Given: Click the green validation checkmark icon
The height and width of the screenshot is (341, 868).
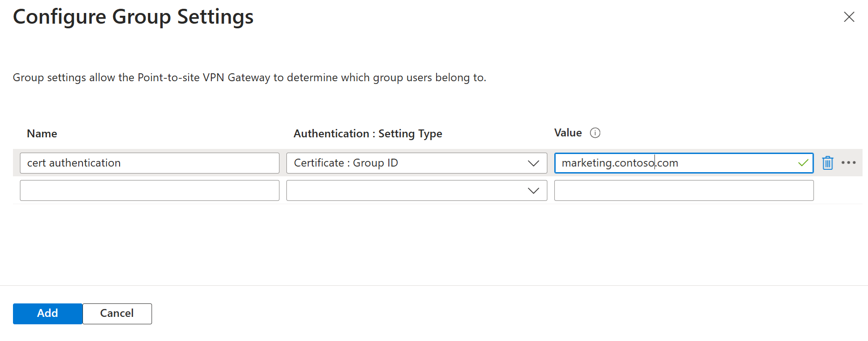Looking at the screenshot, I should click(803, 163).
